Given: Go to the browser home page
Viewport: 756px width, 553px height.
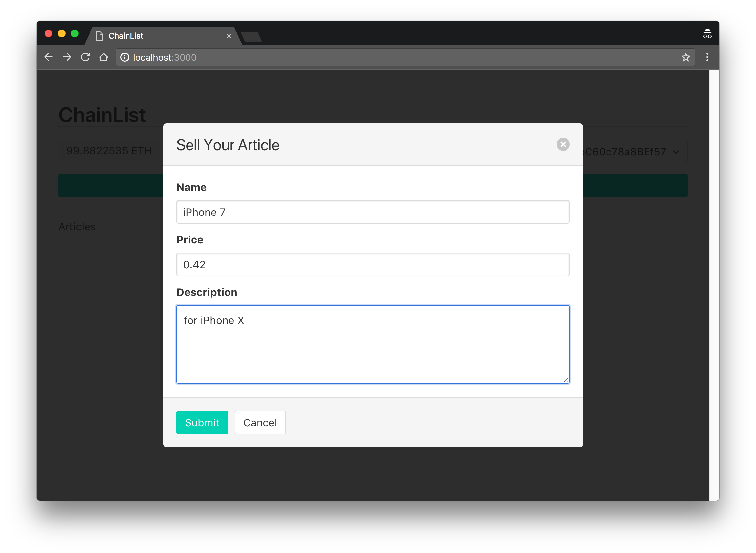Looking at the screenshot, I should pyautogui.click(x=104, y=57).
